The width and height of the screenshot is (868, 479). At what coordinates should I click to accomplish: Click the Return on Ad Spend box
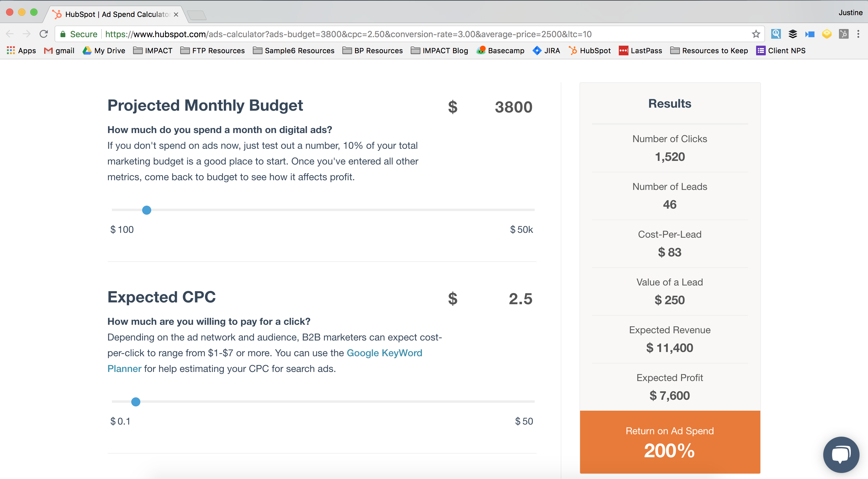coord(670,442)
